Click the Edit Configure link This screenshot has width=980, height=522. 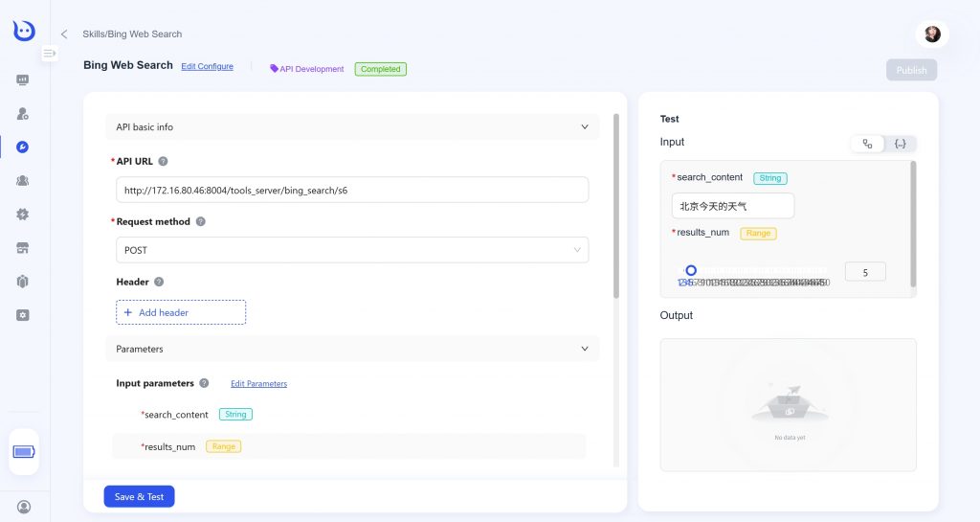[207, 67]
